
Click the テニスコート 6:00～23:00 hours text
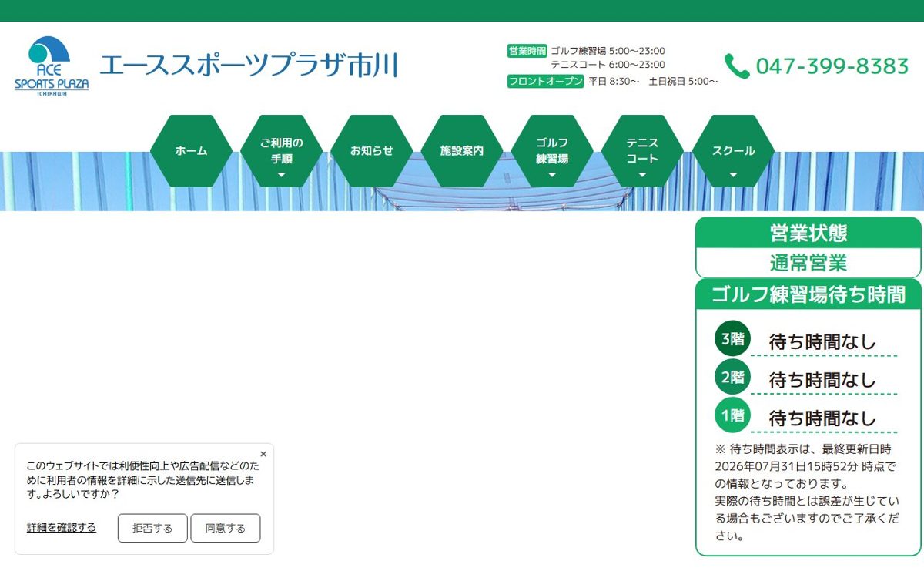click(x=608, y=65)
